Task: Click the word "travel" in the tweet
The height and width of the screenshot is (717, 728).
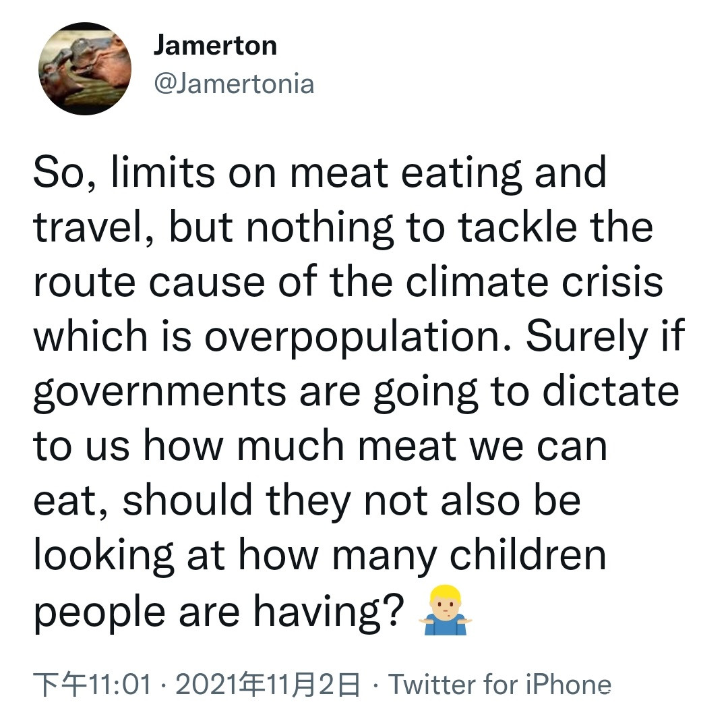Action: click(x=93, y=227)
